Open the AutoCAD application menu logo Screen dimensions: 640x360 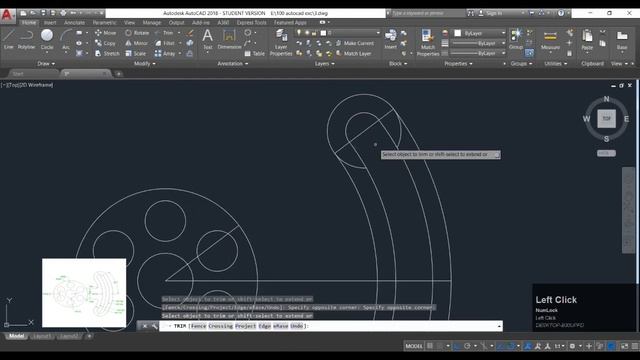pyautogui.click(x=7, y=15)
